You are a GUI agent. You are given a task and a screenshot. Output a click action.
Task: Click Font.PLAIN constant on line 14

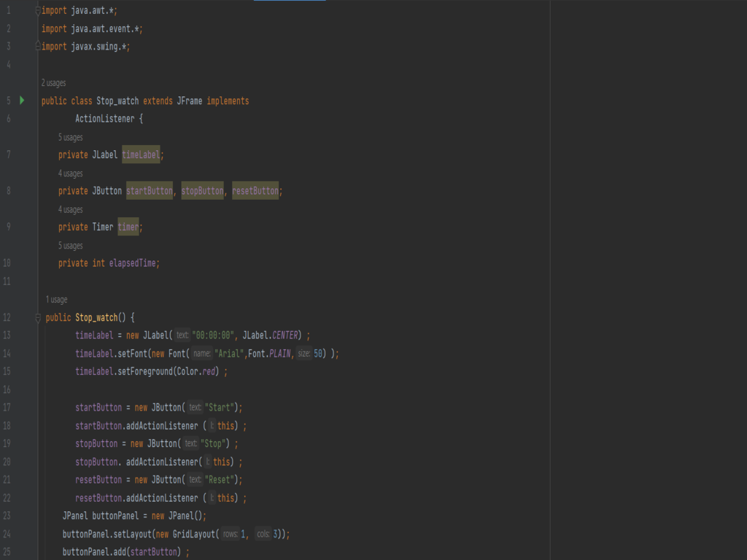tap(268, 354)
